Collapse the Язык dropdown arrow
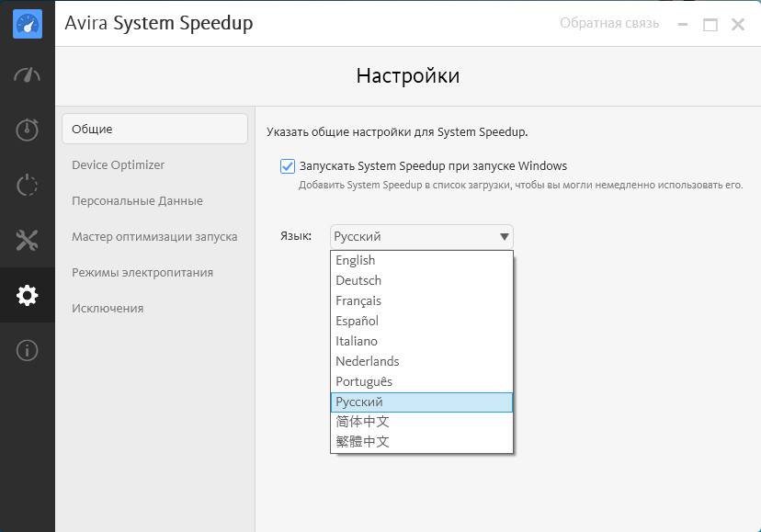 click(x=505, y=237)
